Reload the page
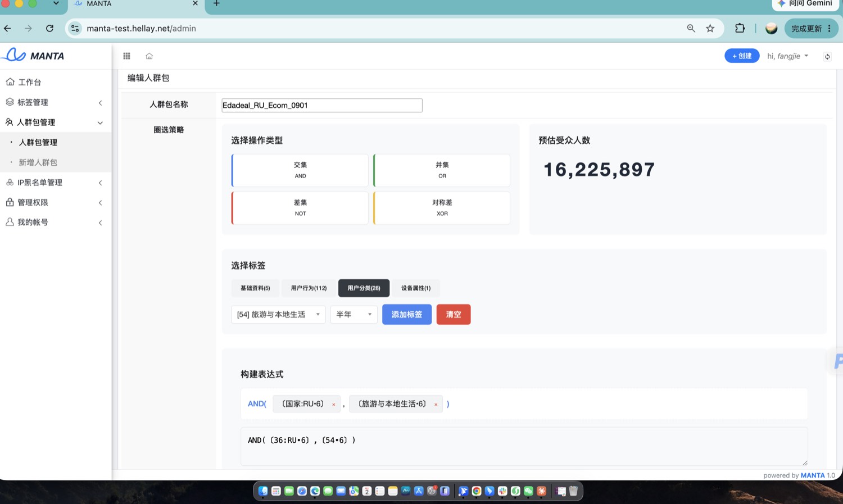This screenshot has width=843, height=504. click(x=49, y=28)
